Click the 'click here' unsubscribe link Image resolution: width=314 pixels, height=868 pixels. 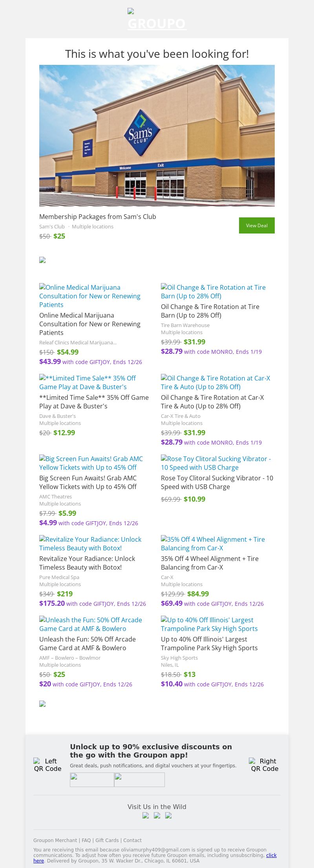(271, 855)
